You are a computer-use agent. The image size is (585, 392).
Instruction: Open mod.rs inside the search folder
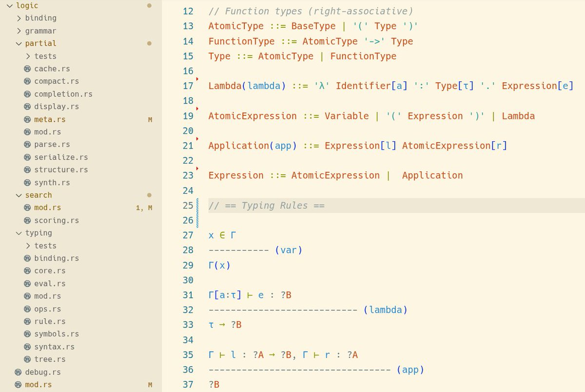[48, 208]
